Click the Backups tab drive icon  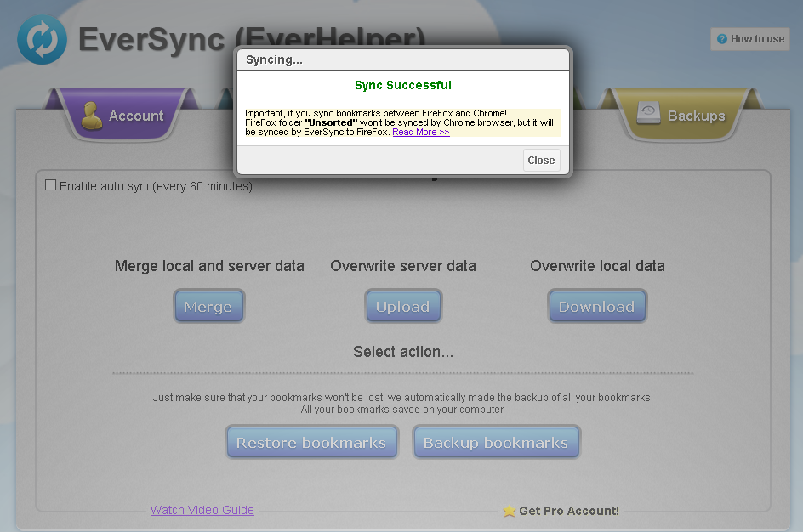[x=649, y=113]
